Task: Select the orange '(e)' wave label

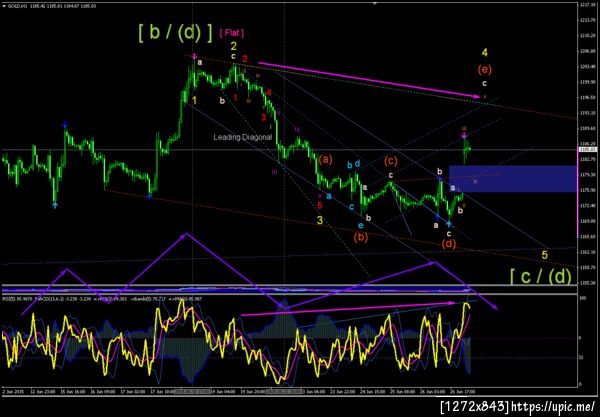Action: click(x=484, y=70)
